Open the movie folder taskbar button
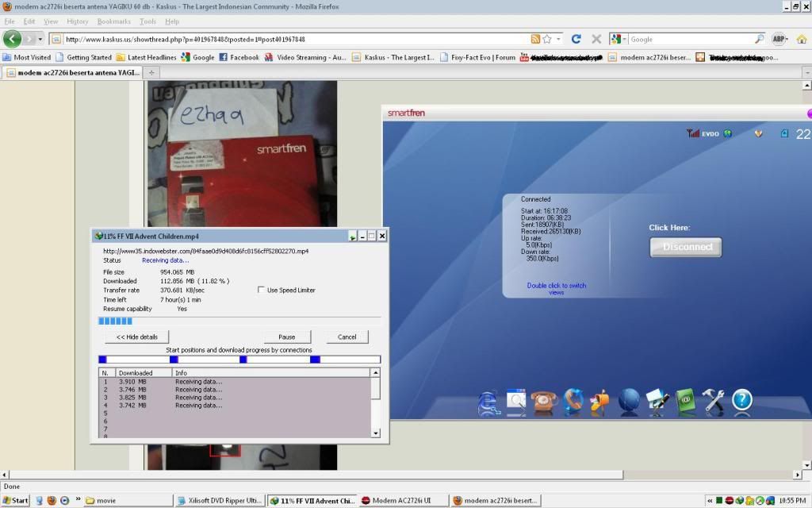This screenshot has width=812, height=508. coord(128,500)
